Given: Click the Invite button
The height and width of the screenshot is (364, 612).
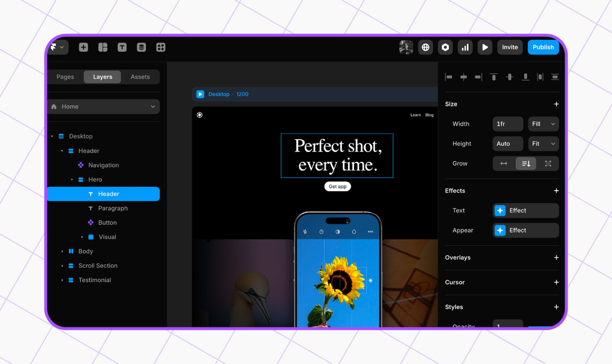Looking at the screenshot, I should 510,47.
